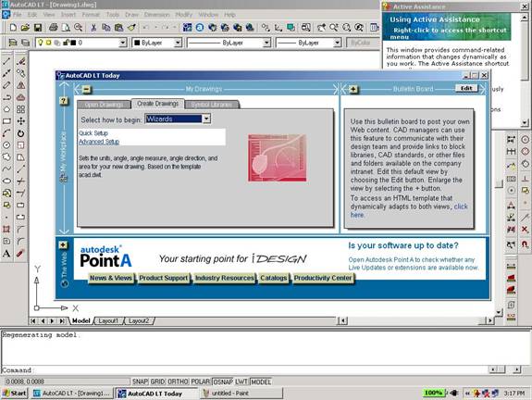The width and height of the screenshot is (532, 400).
Task: Open the File menu
Action: pos(17,15)
